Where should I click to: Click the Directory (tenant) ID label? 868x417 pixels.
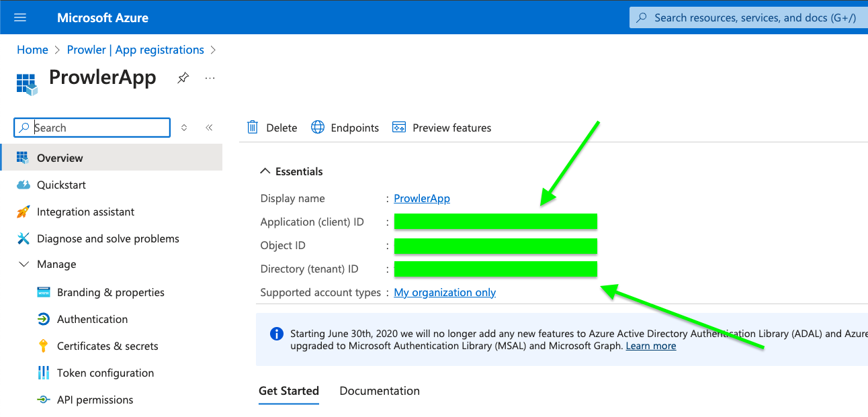pos(310,269)
